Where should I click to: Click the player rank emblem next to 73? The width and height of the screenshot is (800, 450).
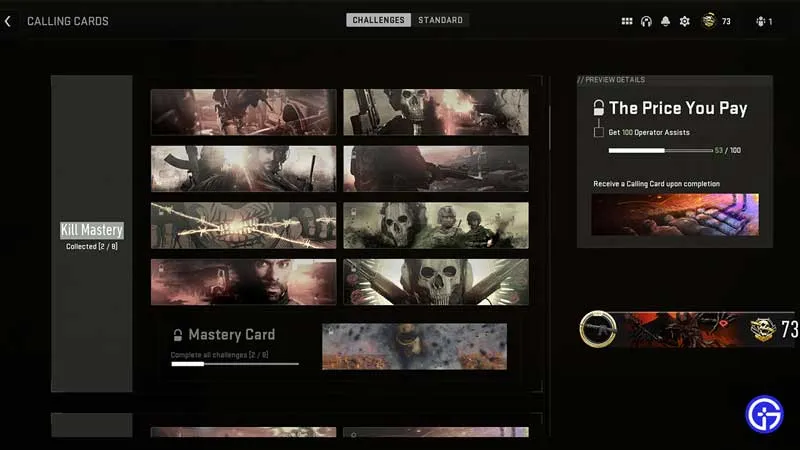click(x=709, y=21)
